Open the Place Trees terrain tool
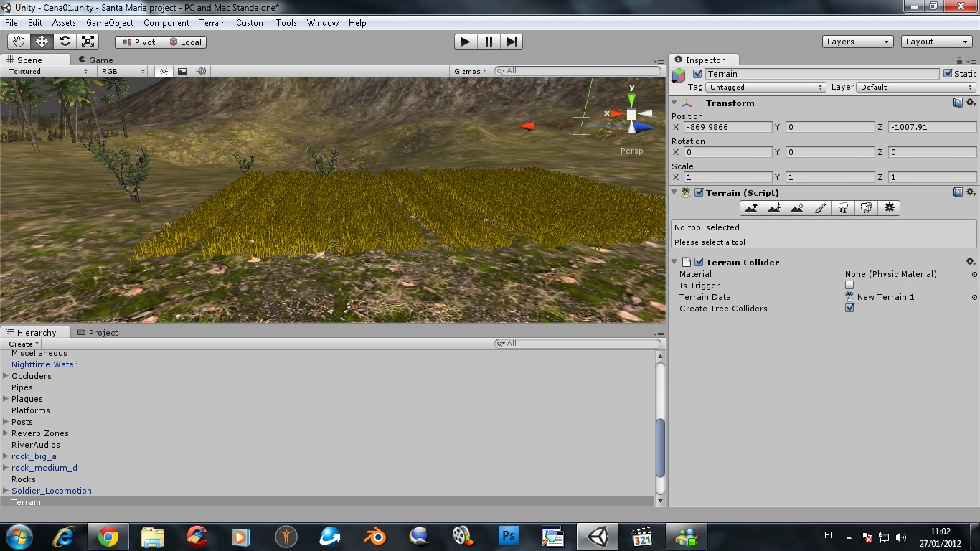 point(843,207)
